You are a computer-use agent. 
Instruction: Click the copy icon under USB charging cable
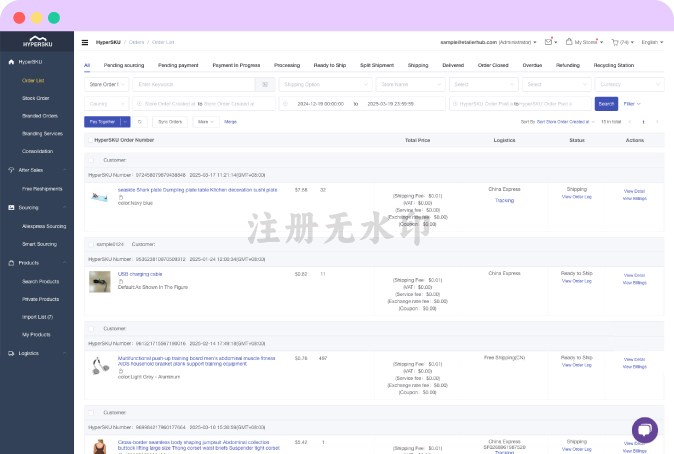point(121,281)
